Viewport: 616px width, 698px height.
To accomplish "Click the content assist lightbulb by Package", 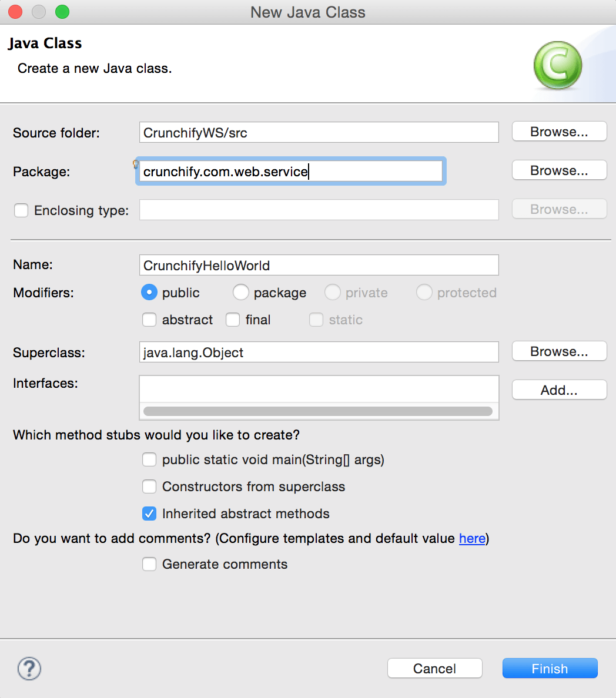I will point(136,164).
